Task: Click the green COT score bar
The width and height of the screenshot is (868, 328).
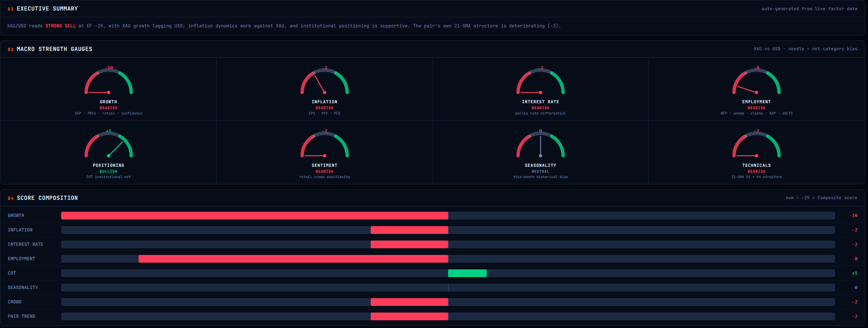Action: click(x=467, y=273)
